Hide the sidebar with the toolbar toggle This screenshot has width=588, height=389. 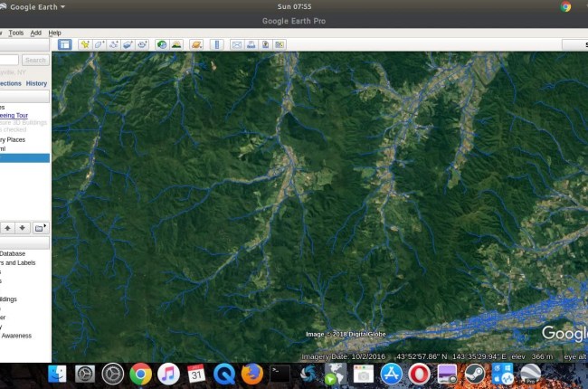tap(65, 44)
